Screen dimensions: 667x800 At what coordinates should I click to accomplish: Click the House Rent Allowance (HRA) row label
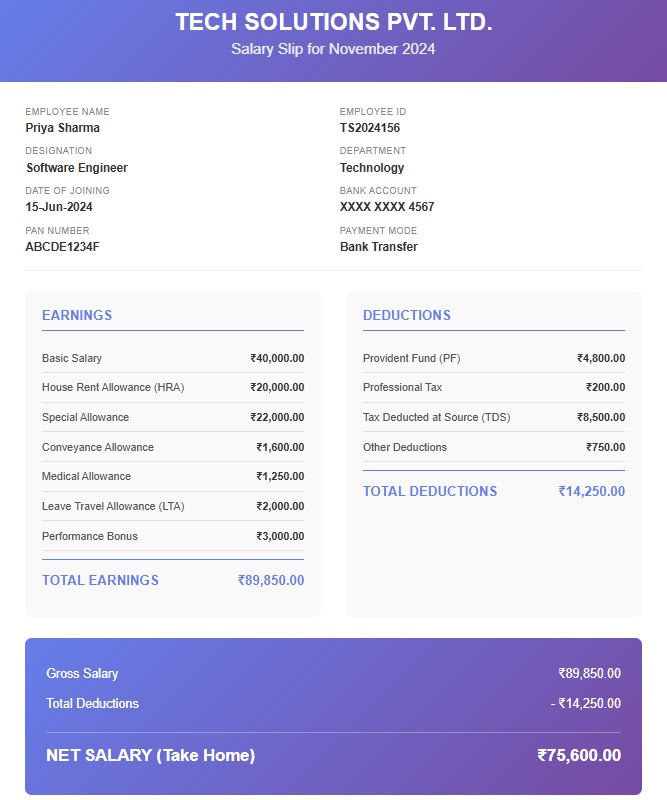pos(113,387)
